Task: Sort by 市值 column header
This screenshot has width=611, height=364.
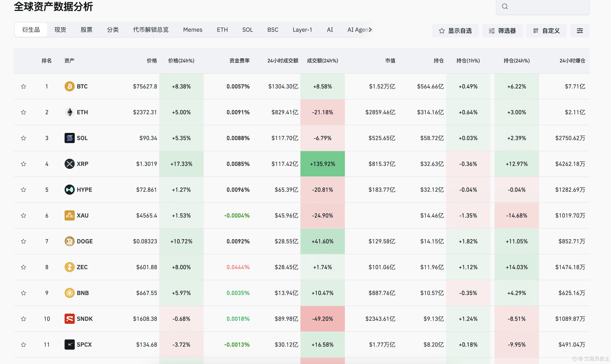Action: (390, 61)
